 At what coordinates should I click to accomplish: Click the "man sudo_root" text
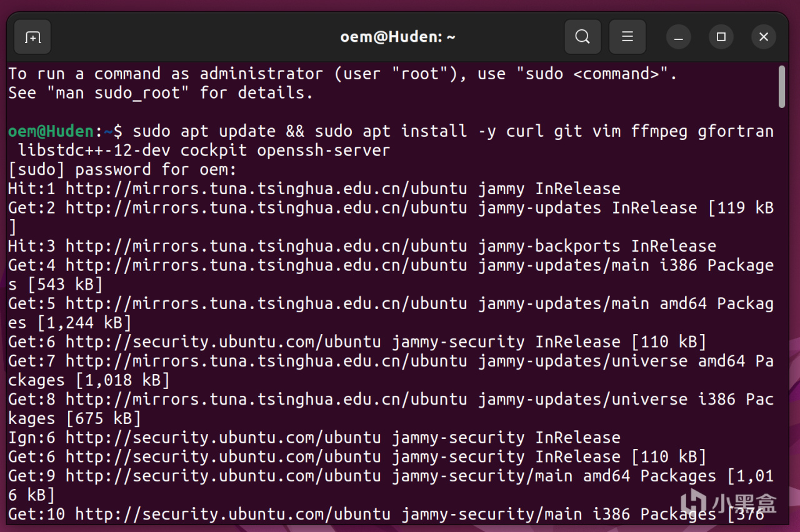(114, 93)
